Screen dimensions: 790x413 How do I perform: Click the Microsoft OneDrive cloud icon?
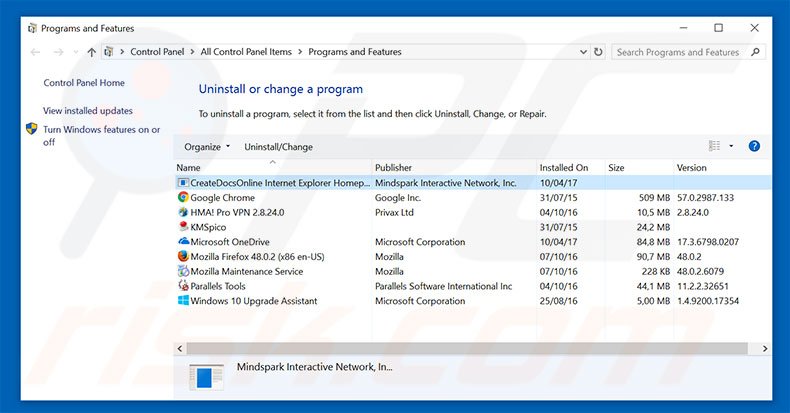[183, 241]
